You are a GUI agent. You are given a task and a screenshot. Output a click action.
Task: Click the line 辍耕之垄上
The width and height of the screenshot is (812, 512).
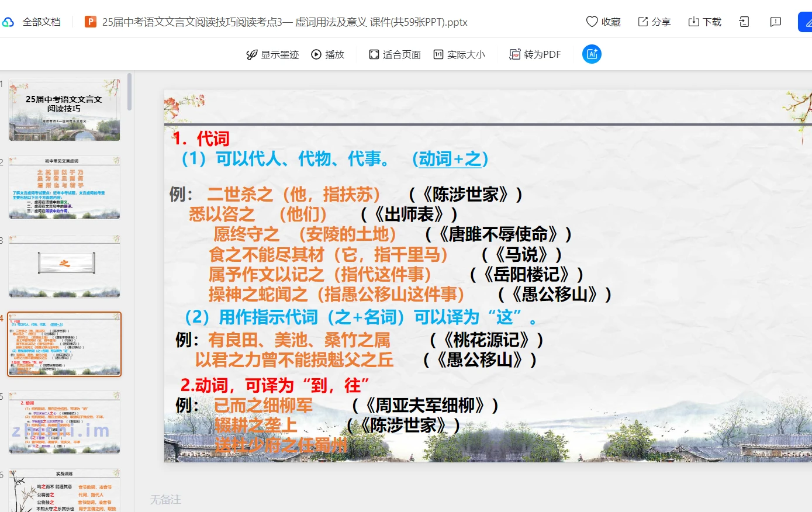255,425
